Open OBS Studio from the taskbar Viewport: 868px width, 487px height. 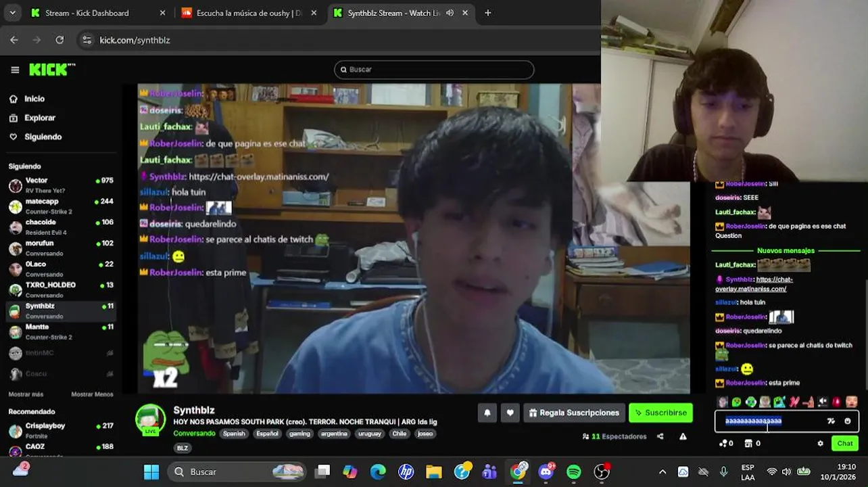point(601,471)
